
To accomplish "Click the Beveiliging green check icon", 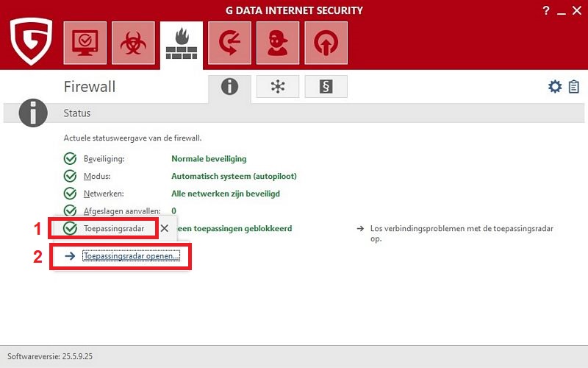I will 70,159.
